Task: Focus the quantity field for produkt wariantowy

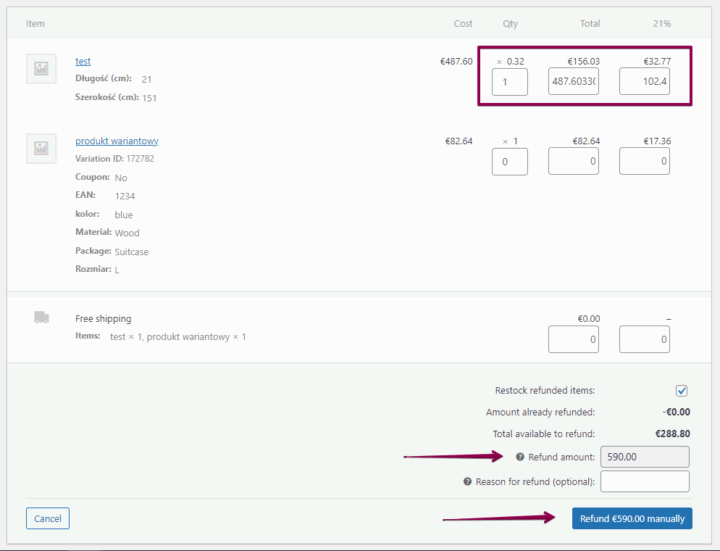Action: [509, 161]
